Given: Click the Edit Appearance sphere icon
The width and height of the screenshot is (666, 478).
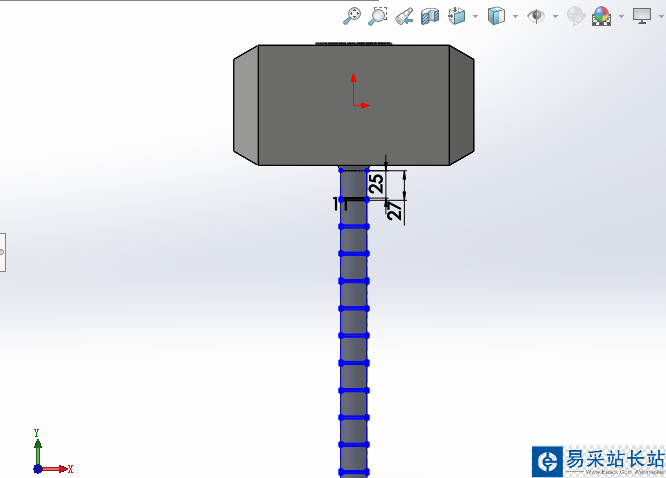Looking at the screenshot, I should click(x=576, y=16).
